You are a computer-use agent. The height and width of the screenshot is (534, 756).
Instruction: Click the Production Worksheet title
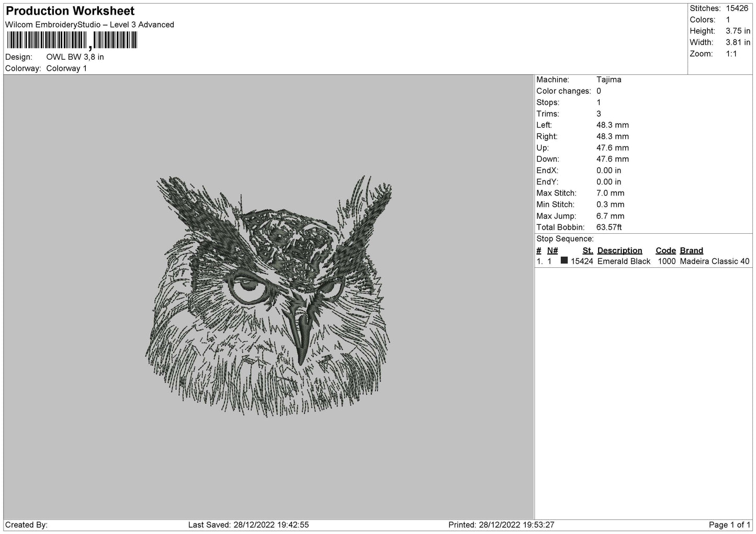click(70, 11)
